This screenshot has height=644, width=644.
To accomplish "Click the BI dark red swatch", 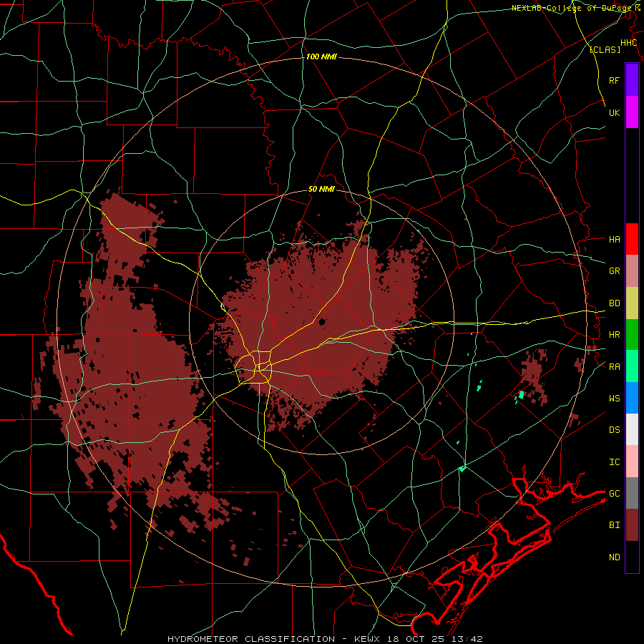I will [632, 525].
